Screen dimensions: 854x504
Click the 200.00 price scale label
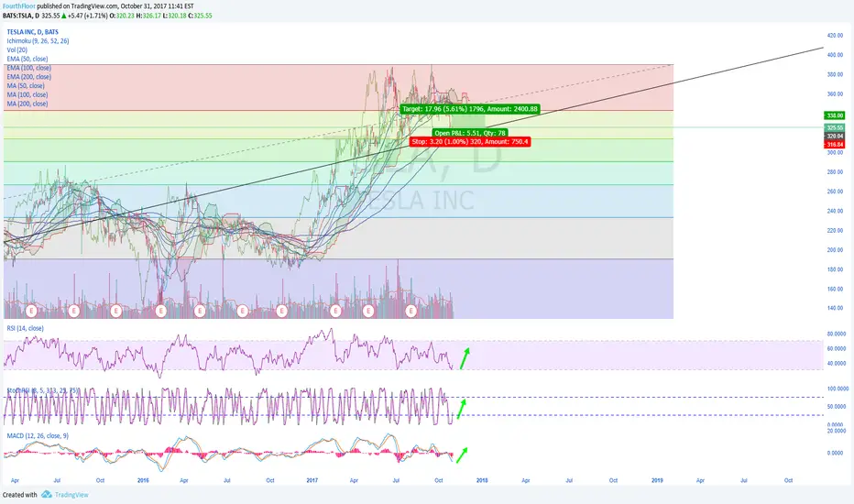tap(835, 250)
